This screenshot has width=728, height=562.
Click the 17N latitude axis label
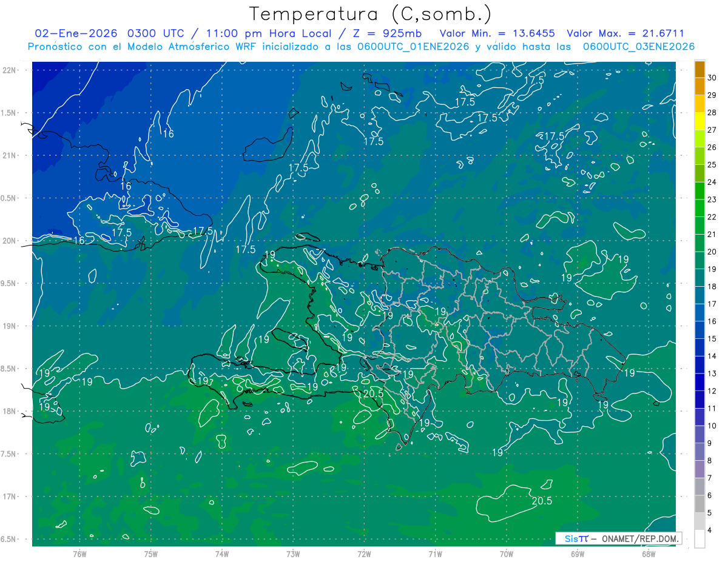(10, 497)
